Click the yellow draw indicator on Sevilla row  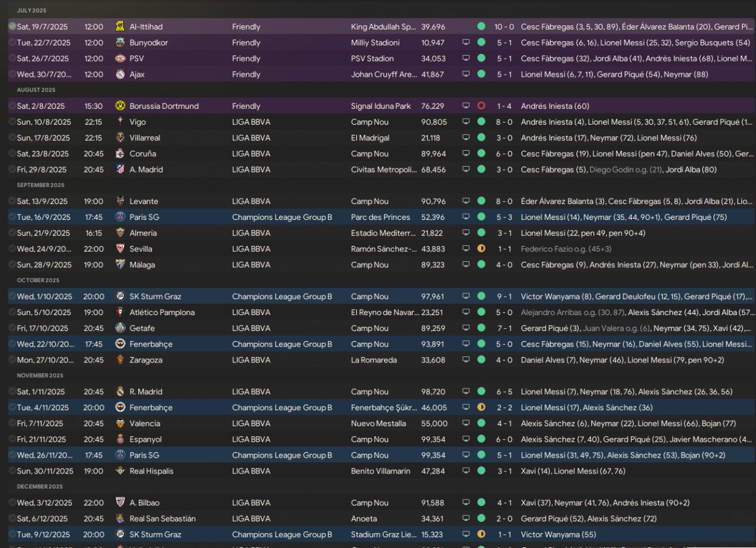coord(481,249)
